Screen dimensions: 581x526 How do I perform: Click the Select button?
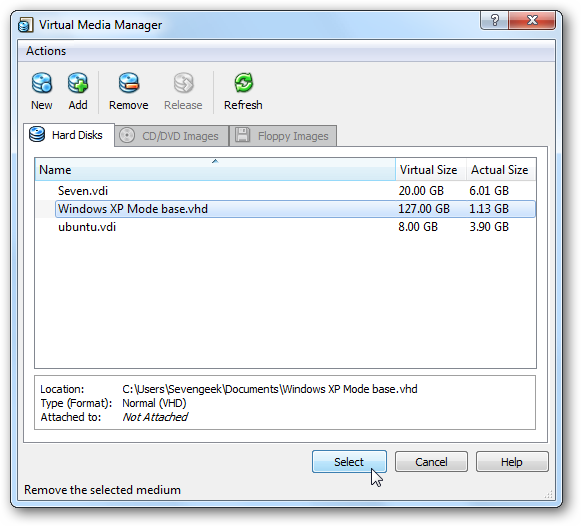click(349, 462)
